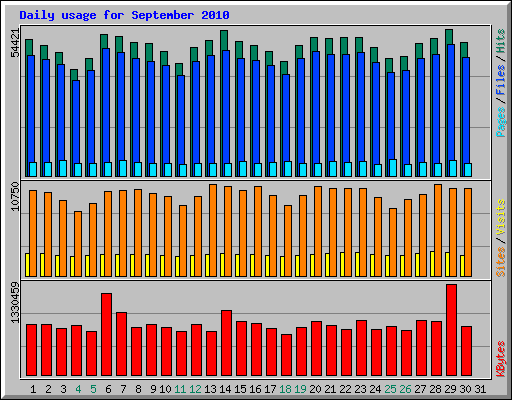Select day label 6 on the x-axis
The height and width of the screenshot is (400, 512).
tap(108, 389)
